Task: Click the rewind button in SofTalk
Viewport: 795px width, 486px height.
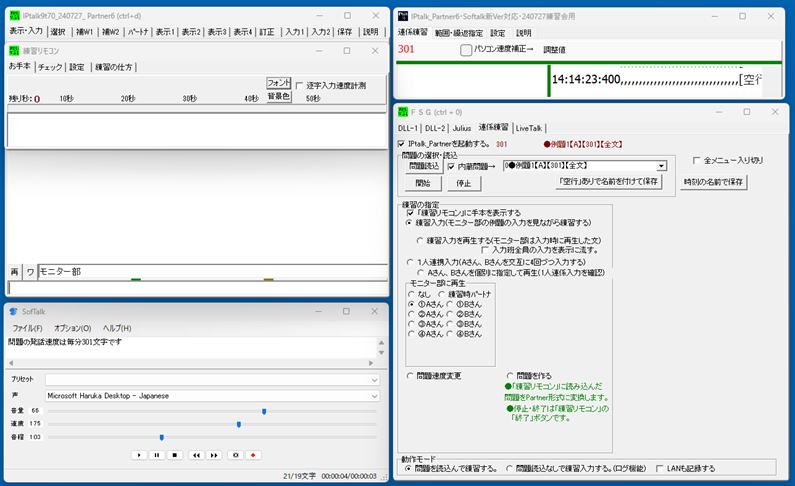Action: click(194, 454)
